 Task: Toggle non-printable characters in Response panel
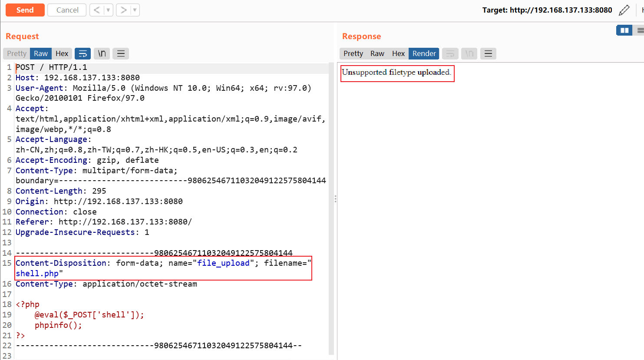coord(469,53)
